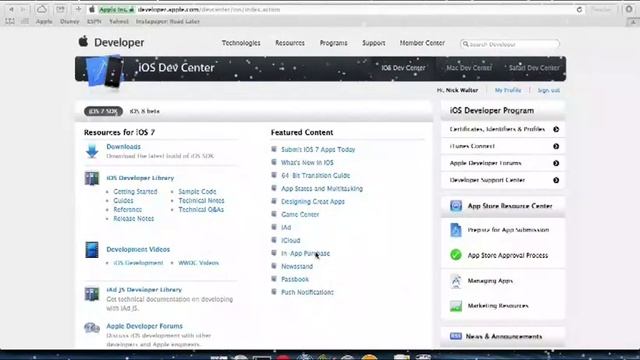Open the Sample Code link
Viewport: 640px width, 360px height.
coord(197,191)
